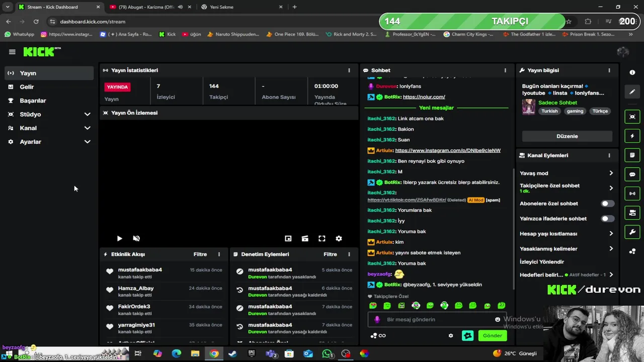The height and width of the screenshot is (362, 644).
Task: Click the Turkish tag in Yayın bilgisi
Action: coord(549,111)
